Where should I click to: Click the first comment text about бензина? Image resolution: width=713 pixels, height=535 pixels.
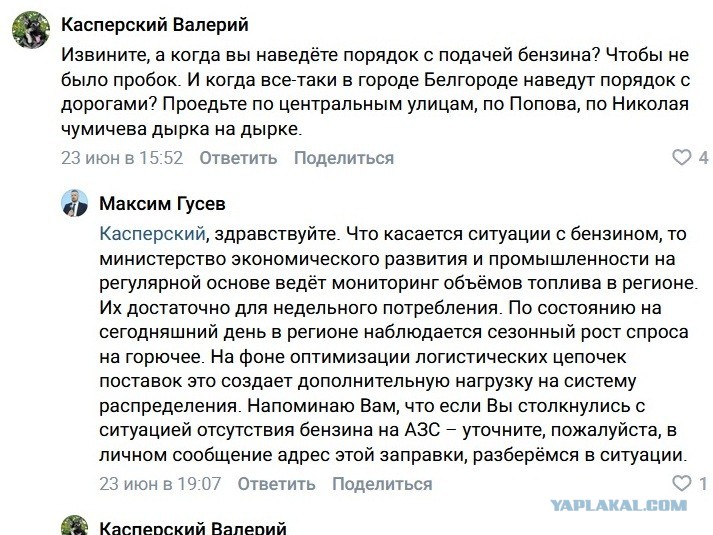[x=376, y=92]
